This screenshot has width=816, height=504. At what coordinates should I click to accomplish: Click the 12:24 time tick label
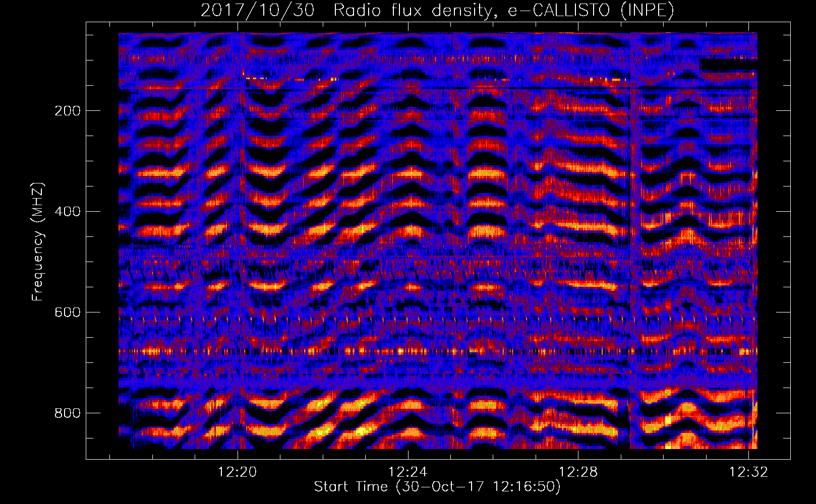[x=407, y=472]
